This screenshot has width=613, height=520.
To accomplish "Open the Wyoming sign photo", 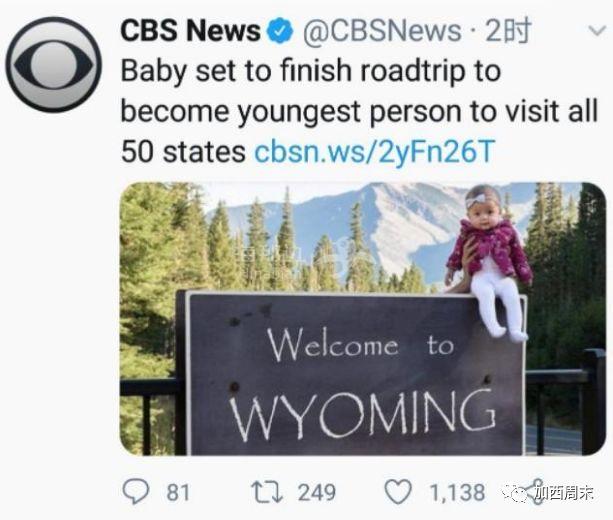I will [362, 319].
